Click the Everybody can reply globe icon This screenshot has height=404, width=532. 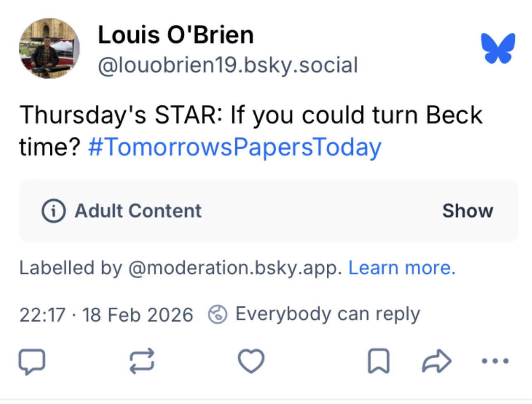tap(217, 315)
